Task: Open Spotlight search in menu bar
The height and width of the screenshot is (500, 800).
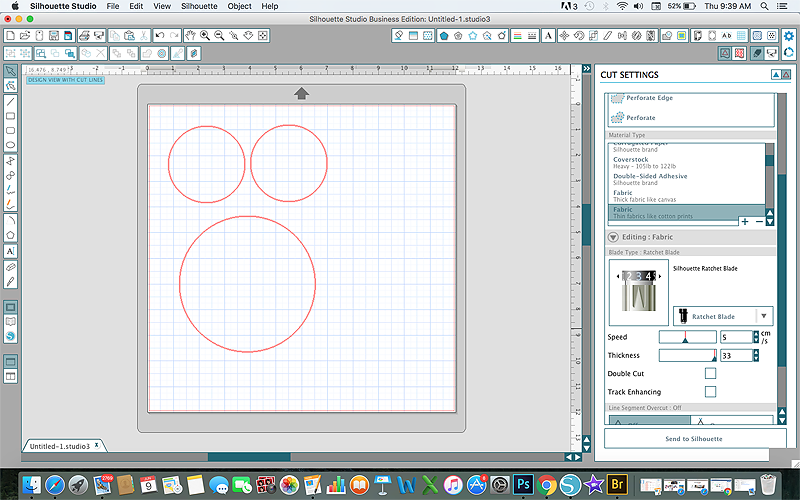Action: coord(764,6)
